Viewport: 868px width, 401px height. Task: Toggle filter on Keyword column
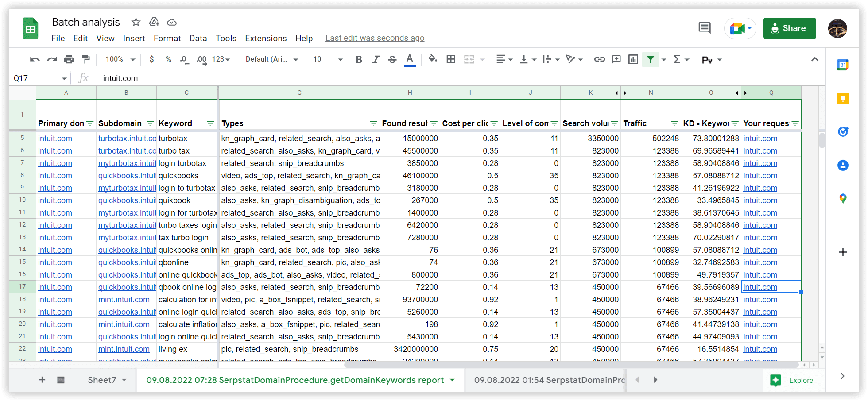coord(210,123)
